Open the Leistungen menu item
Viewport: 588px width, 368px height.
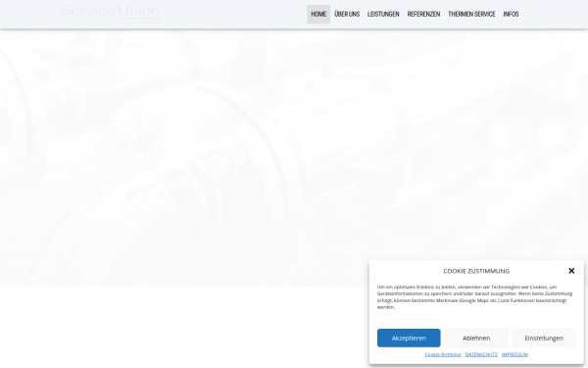pyautogui.click(x=383, y=15)
